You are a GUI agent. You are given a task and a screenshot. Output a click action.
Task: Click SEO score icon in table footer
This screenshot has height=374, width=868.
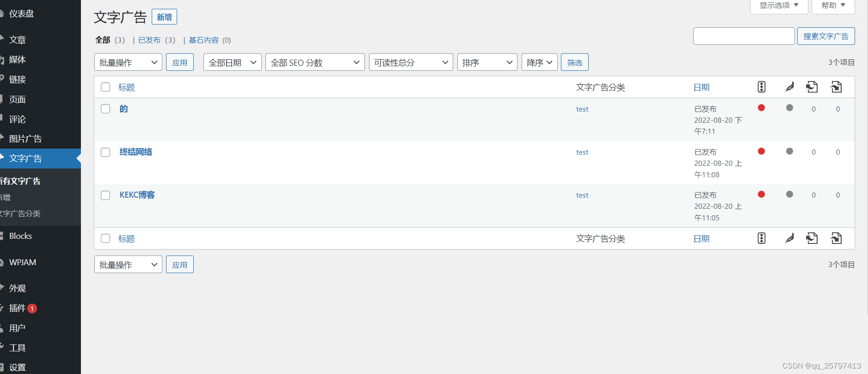click(x=762, y=238)
